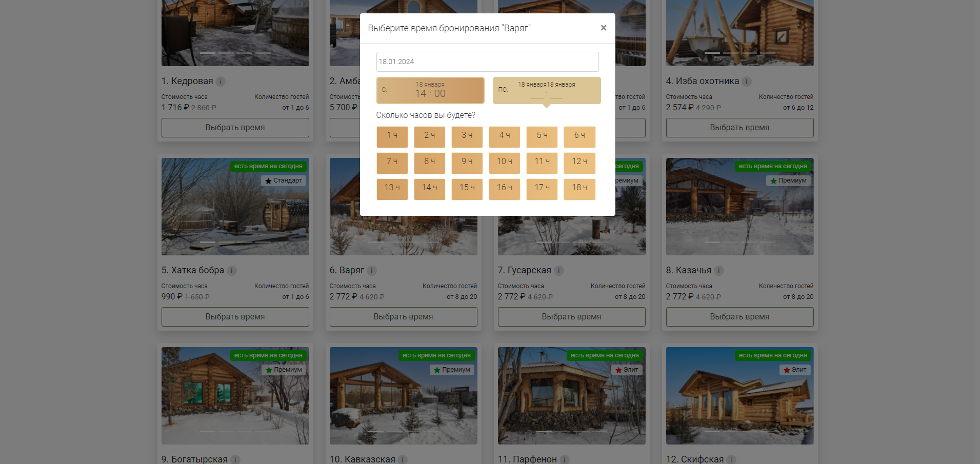980x464 pixels.
Task: Open info icon next to Казачья
Action: [x=719, y=271]
